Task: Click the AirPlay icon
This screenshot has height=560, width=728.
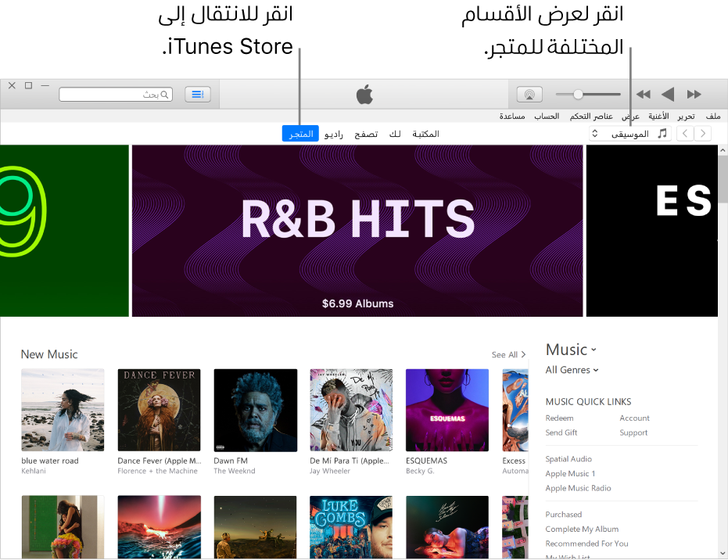Action: point(529,94)
